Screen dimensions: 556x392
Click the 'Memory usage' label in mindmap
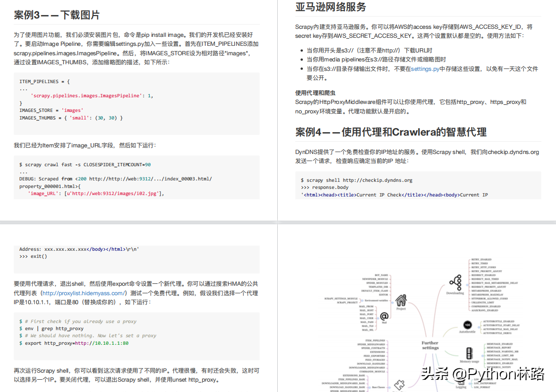(x=469, y=361)
